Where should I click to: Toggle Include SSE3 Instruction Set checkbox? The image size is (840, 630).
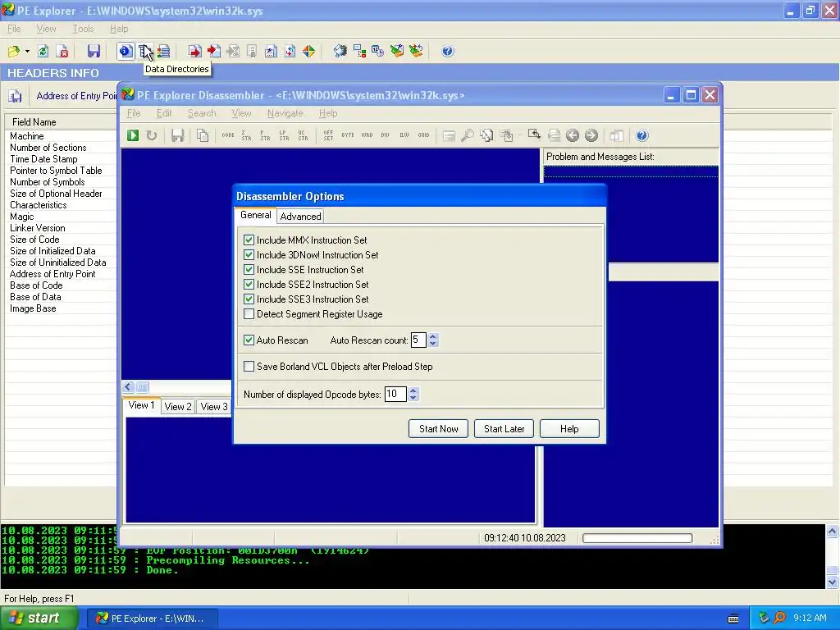click(249, 299)
